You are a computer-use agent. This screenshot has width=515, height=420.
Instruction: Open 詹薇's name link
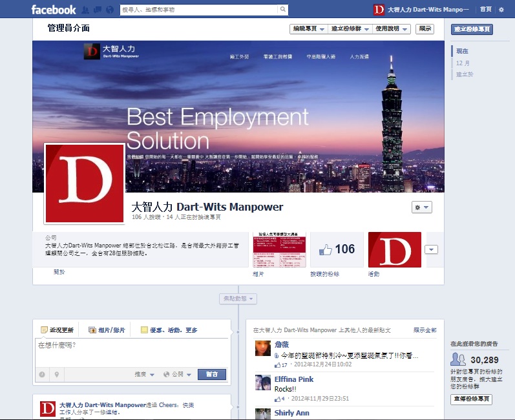point(282,344)
